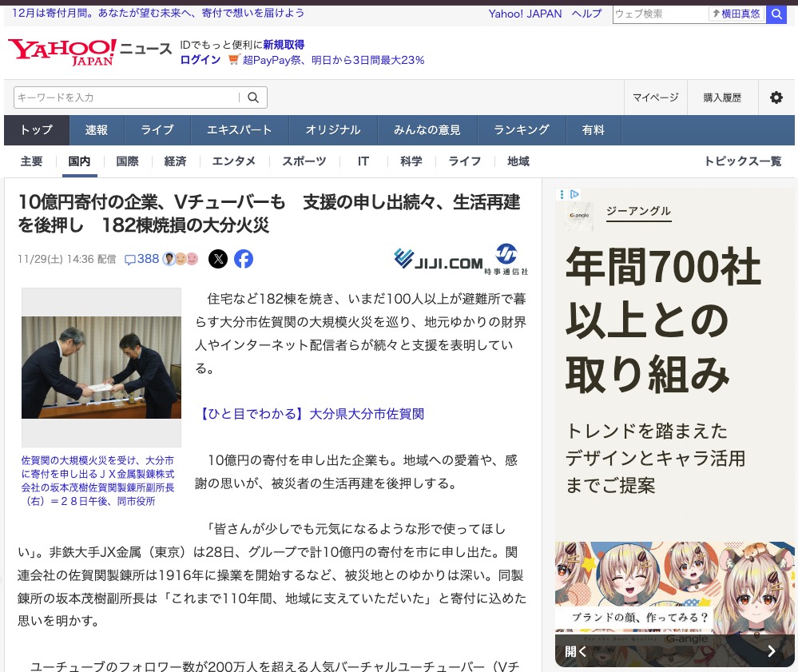The height and width of the screenshot is (672, 798).
Task: Click the ログイン link
Action: [x=200, y=60]
